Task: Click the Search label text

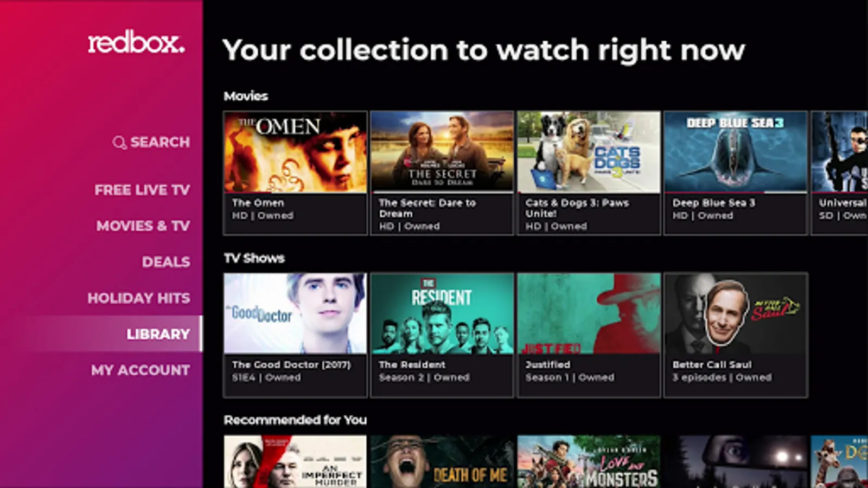Action: (x=160, y=142)
